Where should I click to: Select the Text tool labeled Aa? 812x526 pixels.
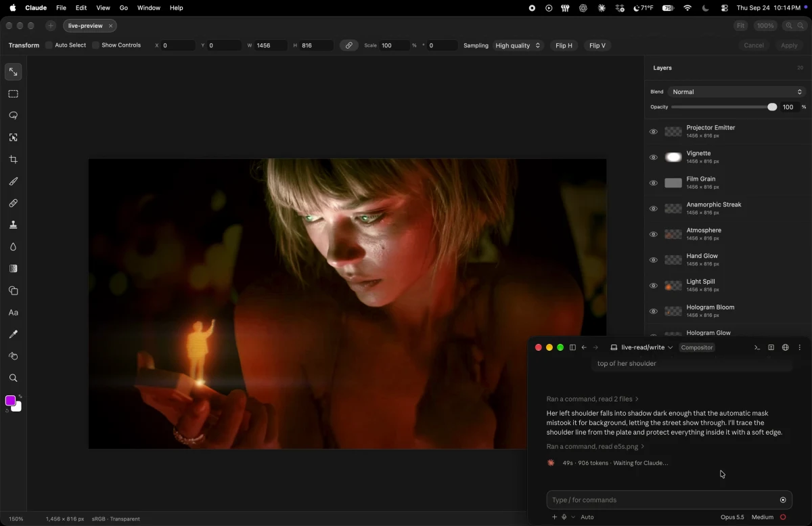pyautogui.click(x=13, y=313)
